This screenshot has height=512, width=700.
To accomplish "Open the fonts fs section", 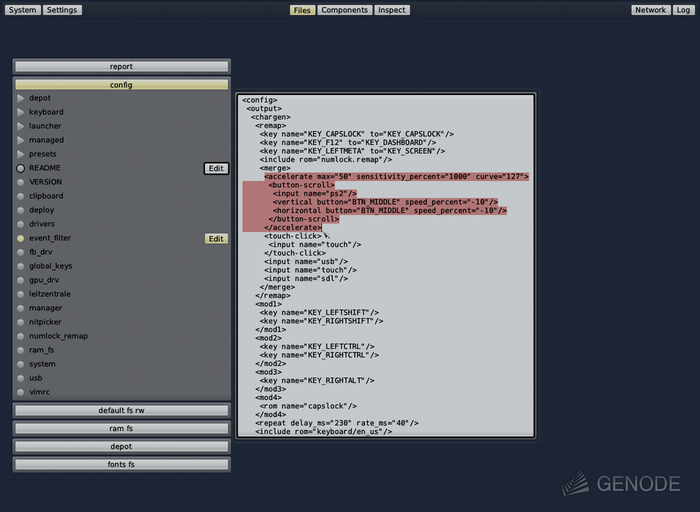I will [x=121, y=465].
